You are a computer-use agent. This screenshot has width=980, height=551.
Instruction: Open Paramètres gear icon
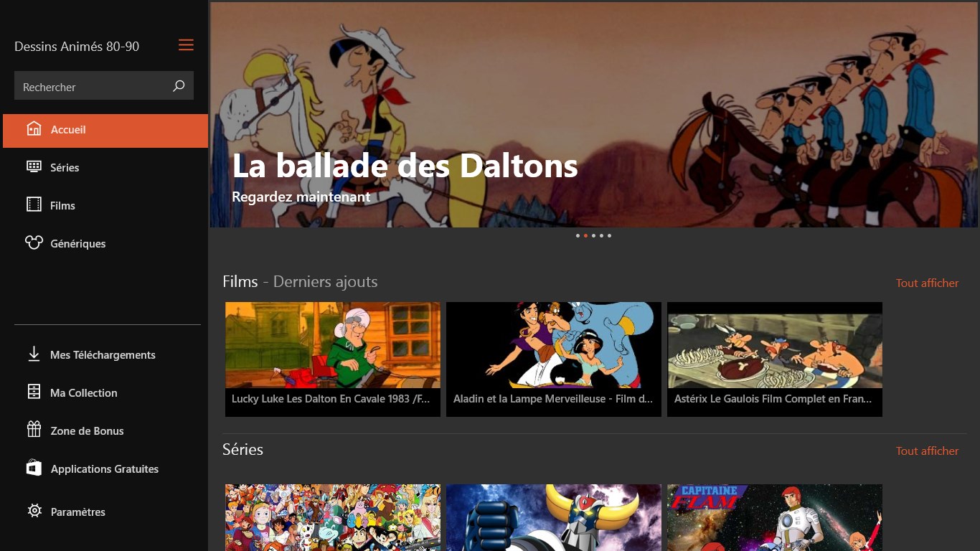tap(34, 511)
